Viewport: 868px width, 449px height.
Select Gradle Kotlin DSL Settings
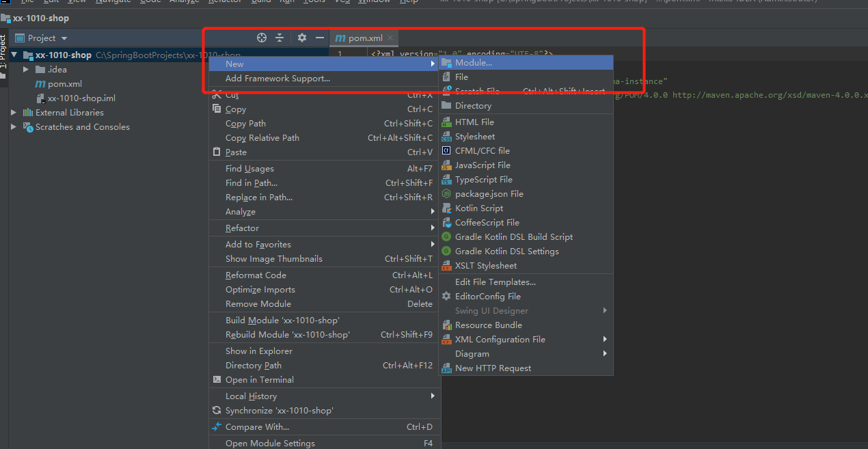(x=526, y=251)
